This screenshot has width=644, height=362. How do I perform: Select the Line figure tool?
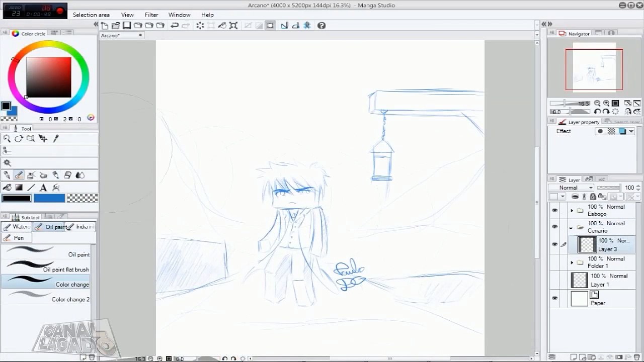click(31, 188)
